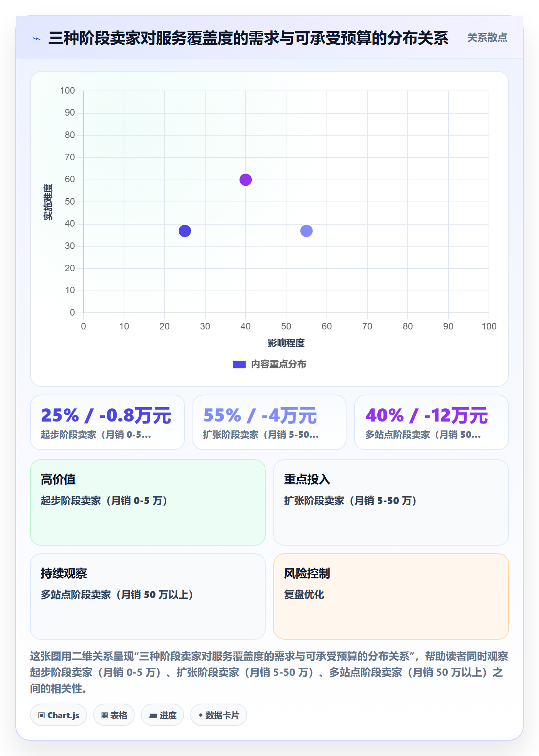Screen dimensions: 539x756
Task: Select the light blue scatter point at 55
Action: coord(306,231)
